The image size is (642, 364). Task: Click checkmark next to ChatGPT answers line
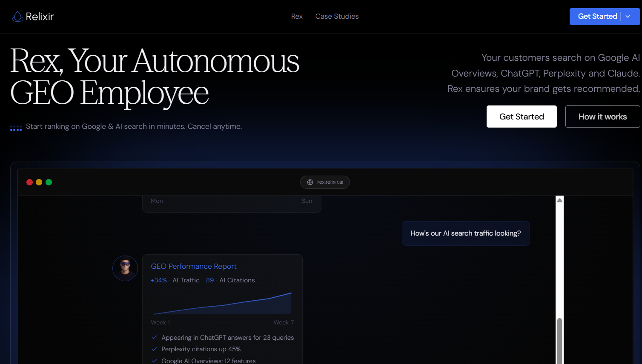point(154,338)
